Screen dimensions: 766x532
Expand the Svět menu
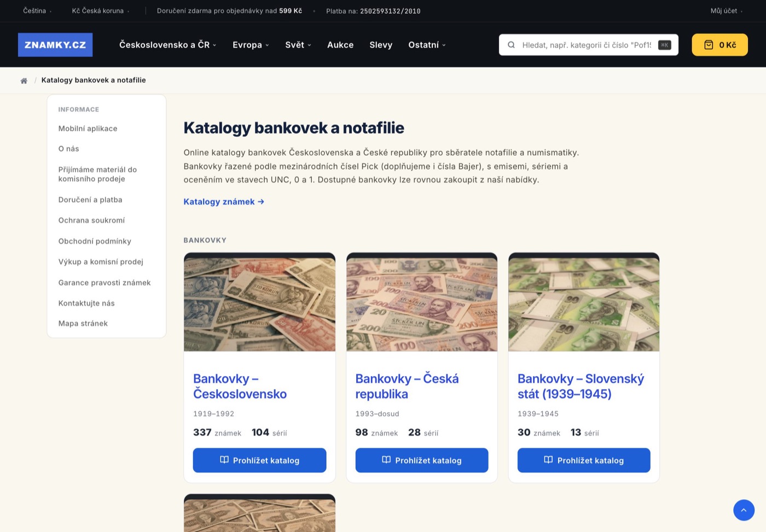(298, 45)
